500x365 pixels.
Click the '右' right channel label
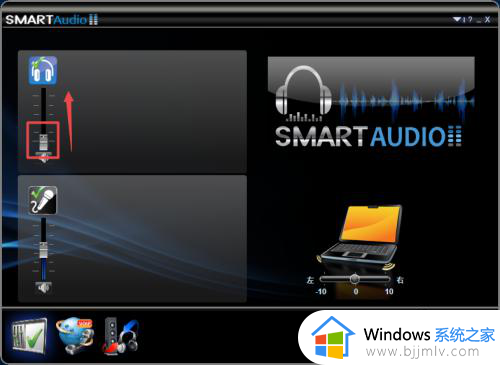400,280
